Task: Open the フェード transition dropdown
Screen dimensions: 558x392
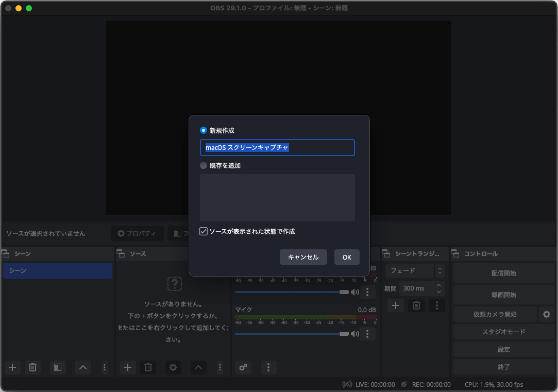Action: 415,271
